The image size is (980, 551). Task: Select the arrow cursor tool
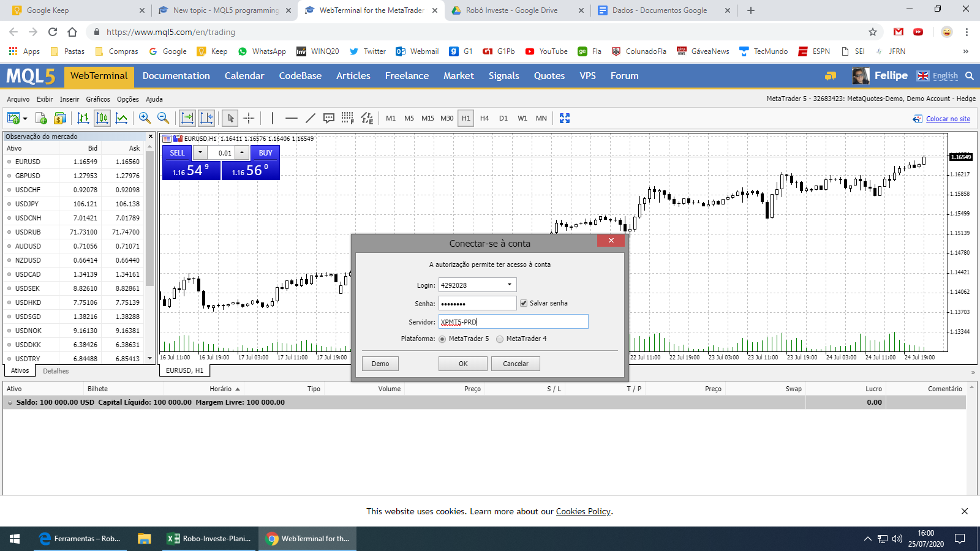point(230,118)
